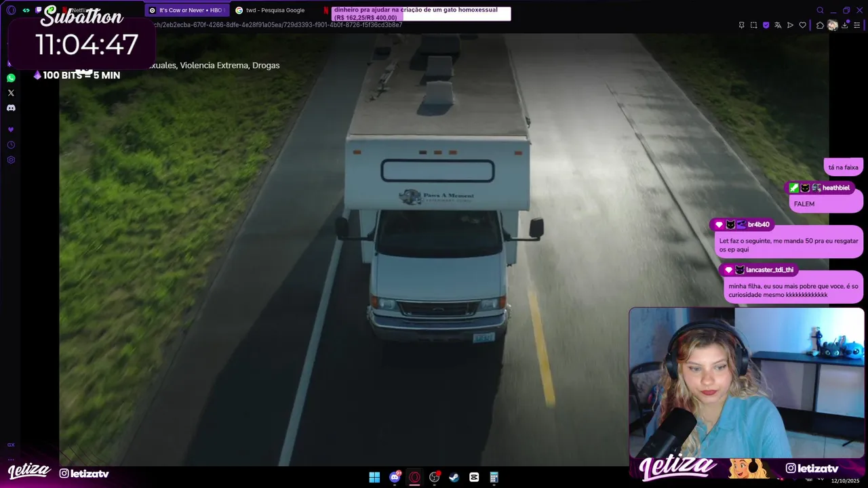
Task: Open the bookmarks heart in sidebar
Action: click(x=11, y=129)
